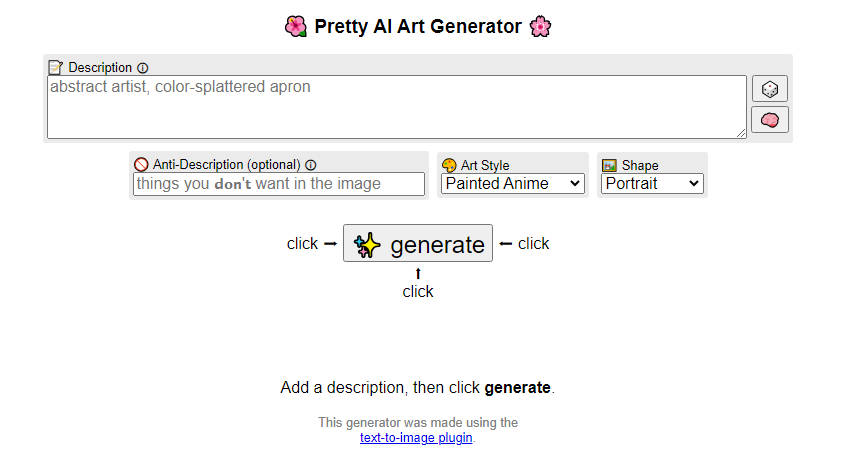
Task: Click the dice random description button
Action: click(769, 89)
